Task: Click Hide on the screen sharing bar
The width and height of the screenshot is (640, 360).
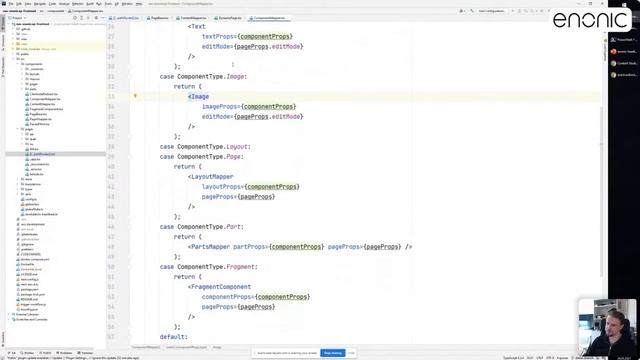Action: click(x=351, y=353)
